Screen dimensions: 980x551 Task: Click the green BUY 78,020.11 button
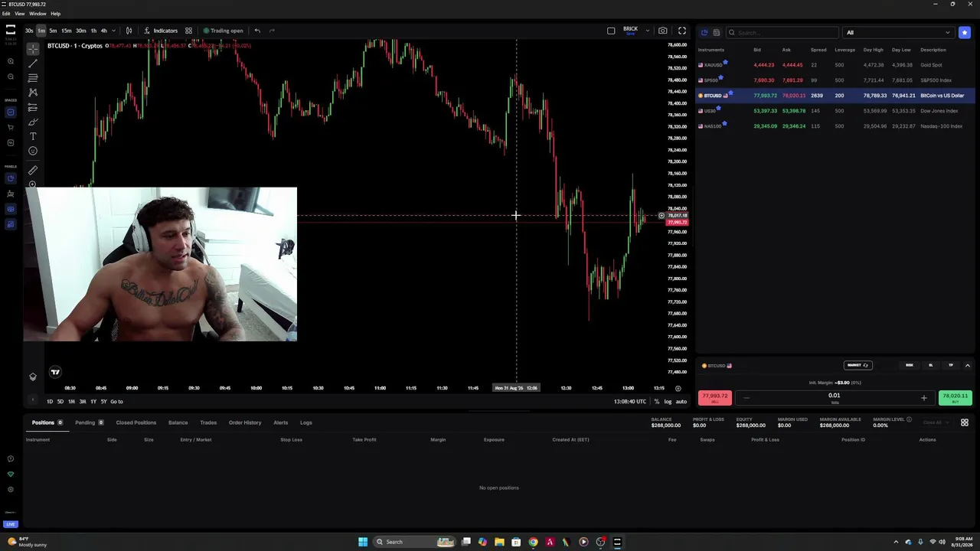pyautogui.click(x=955, y=397)
